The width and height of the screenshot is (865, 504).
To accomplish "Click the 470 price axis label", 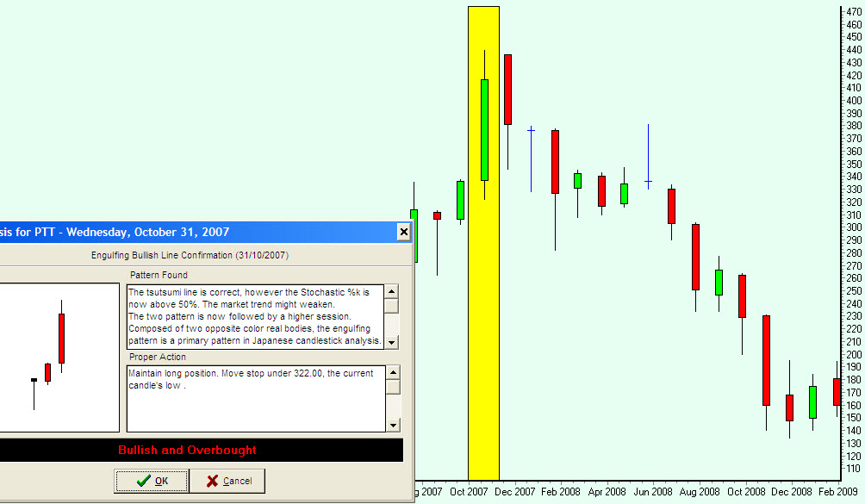I will point(854,11).
